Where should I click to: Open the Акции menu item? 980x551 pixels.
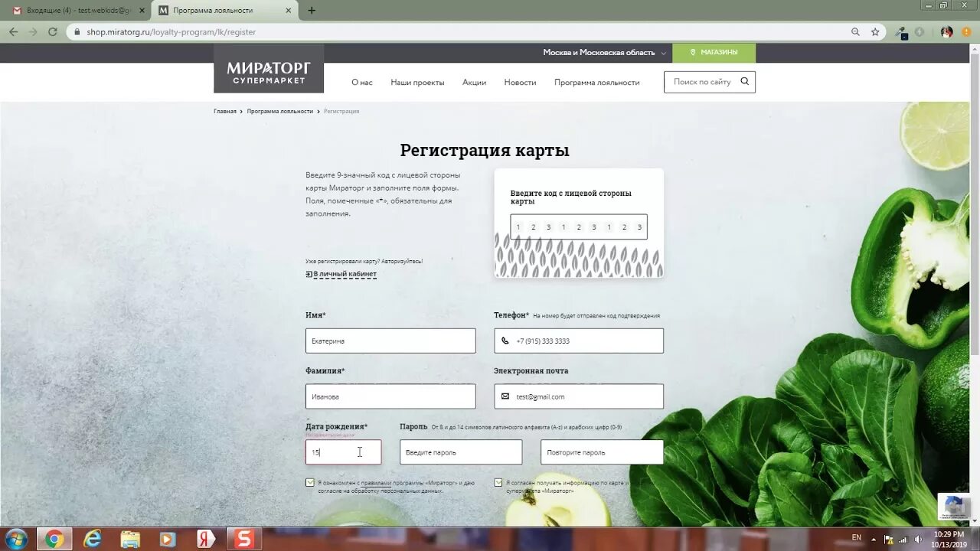pos(474,82)
